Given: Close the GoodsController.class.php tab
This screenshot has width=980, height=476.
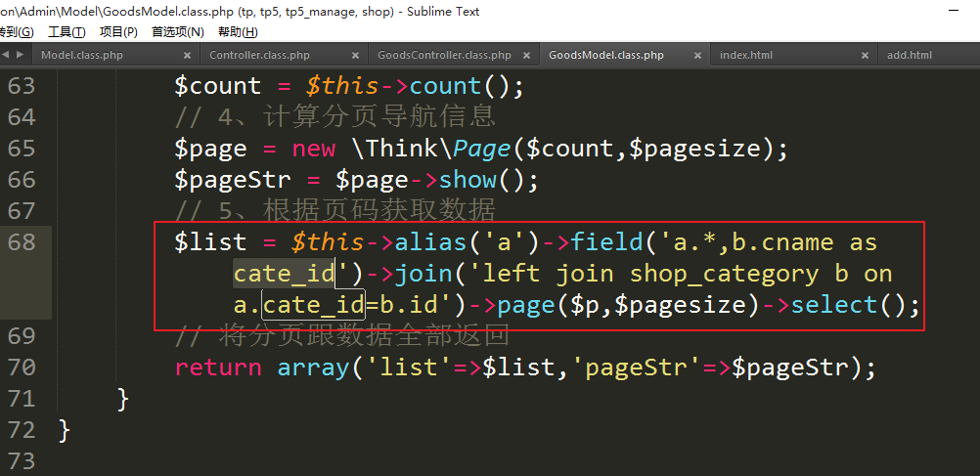Looking at the screenshot, I should 522,56.
